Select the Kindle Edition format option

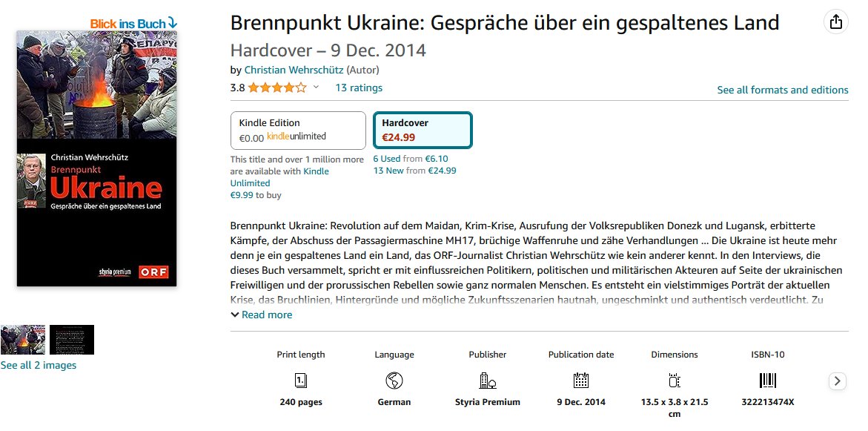[x=299, y=131]
